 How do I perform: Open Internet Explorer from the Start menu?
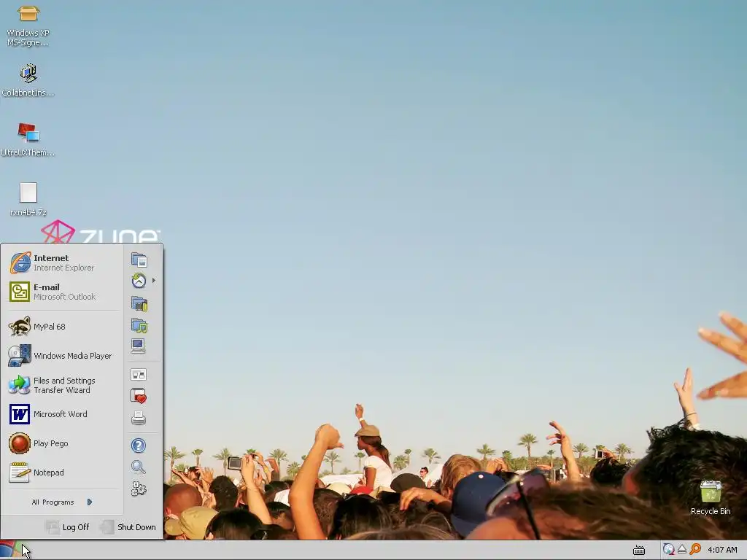[x=62, y=262]
